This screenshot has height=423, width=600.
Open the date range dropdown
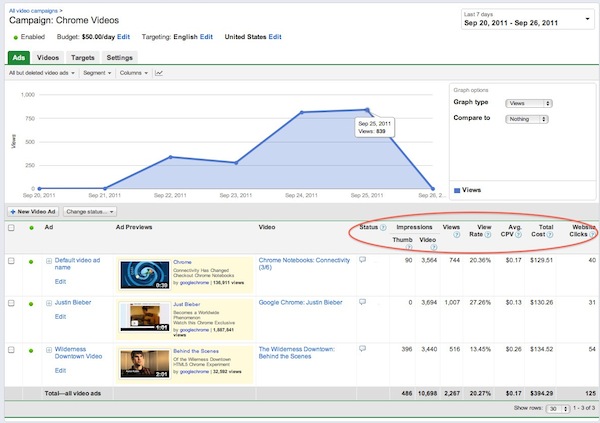[x=528, y=19]
